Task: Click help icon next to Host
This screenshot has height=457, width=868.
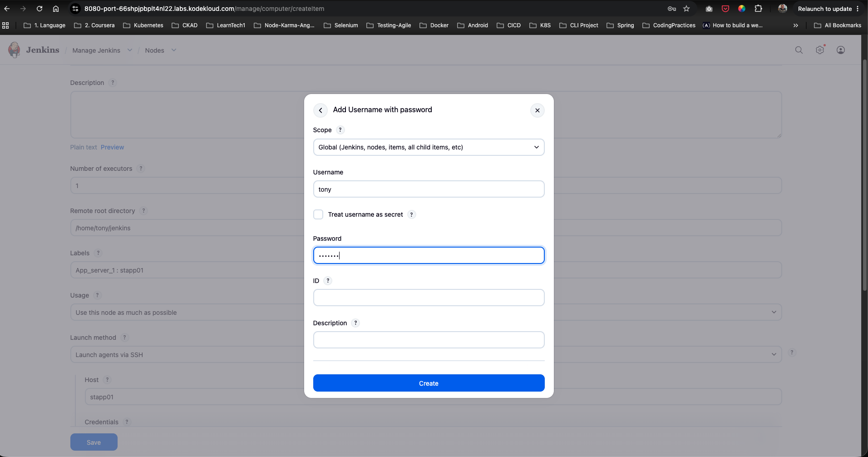Action: (107, 380)
